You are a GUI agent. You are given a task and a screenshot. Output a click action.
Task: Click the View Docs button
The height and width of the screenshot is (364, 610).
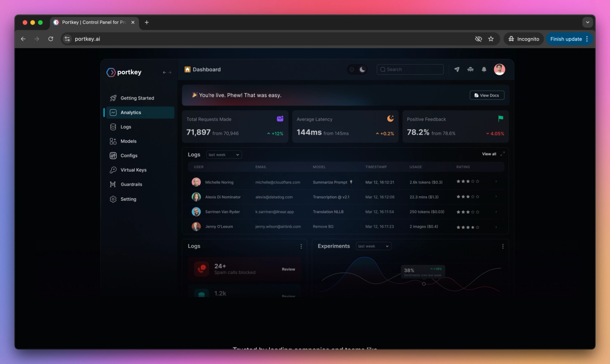pyautogui.click(x=486, y=95)
